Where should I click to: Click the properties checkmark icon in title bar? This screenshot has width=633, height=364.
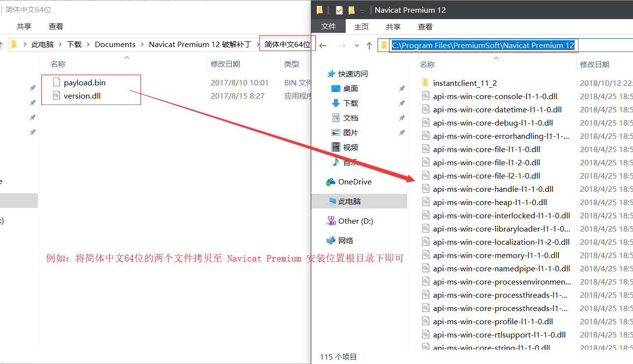tap(339, 10)
